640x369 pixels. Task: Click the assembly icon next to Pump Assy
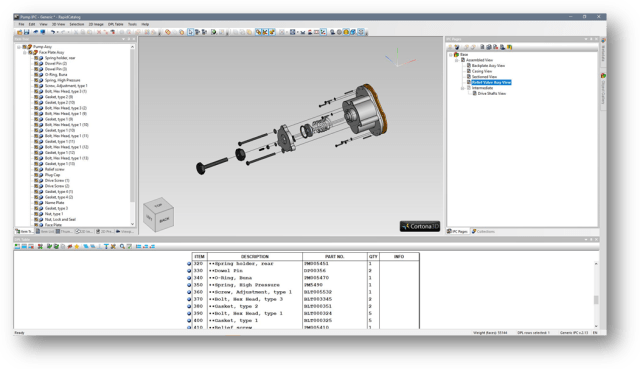[29, 47]
